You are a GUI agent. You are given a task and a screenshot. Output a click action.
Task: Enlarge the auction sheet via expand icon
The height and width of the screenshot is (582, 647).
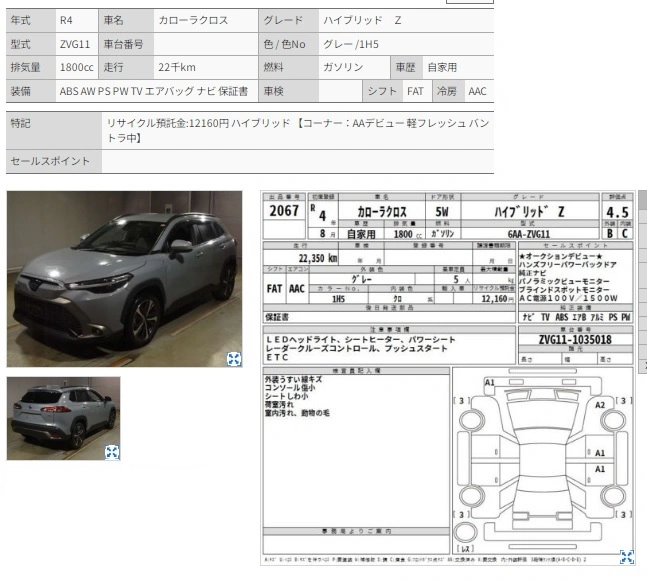pyautogui.click(x=627, y=557)
